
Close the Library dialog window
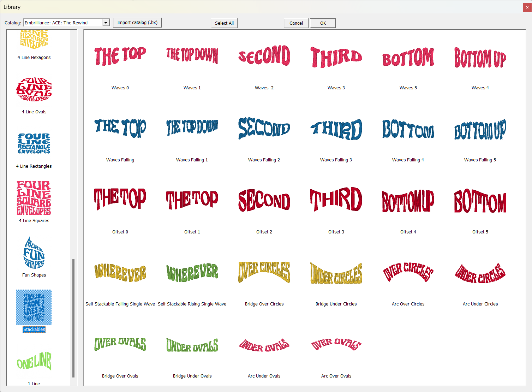(527, 7)
